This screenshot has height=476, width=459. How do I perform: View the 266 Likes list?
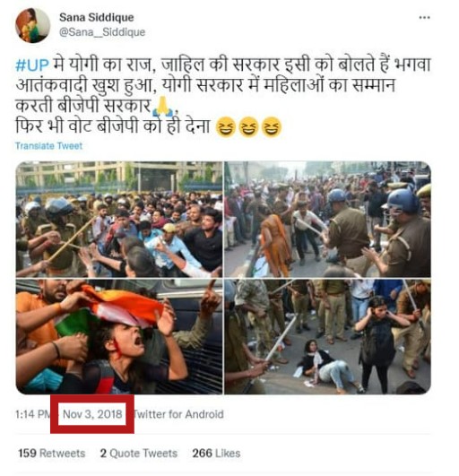[x=216, y=454]
